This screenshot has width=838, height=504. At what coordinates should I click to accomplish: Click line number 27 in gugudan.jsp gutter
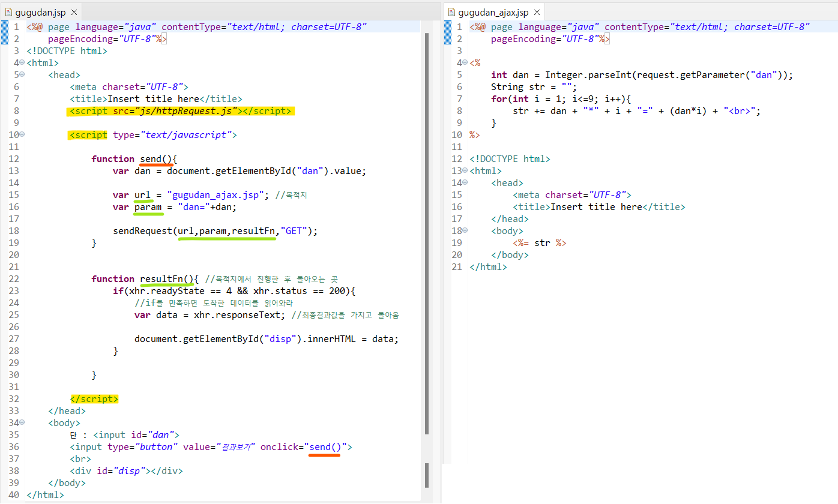pyautogui.click(x=14, y=338)
